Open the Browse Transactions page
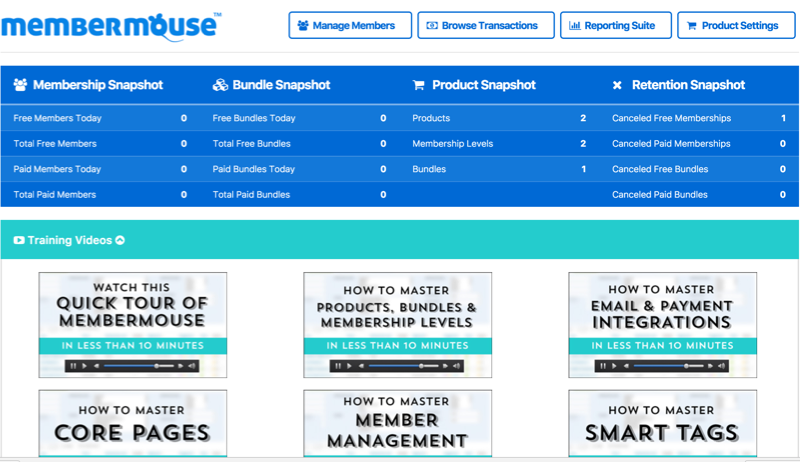800x462 pixels. [486, 25]
